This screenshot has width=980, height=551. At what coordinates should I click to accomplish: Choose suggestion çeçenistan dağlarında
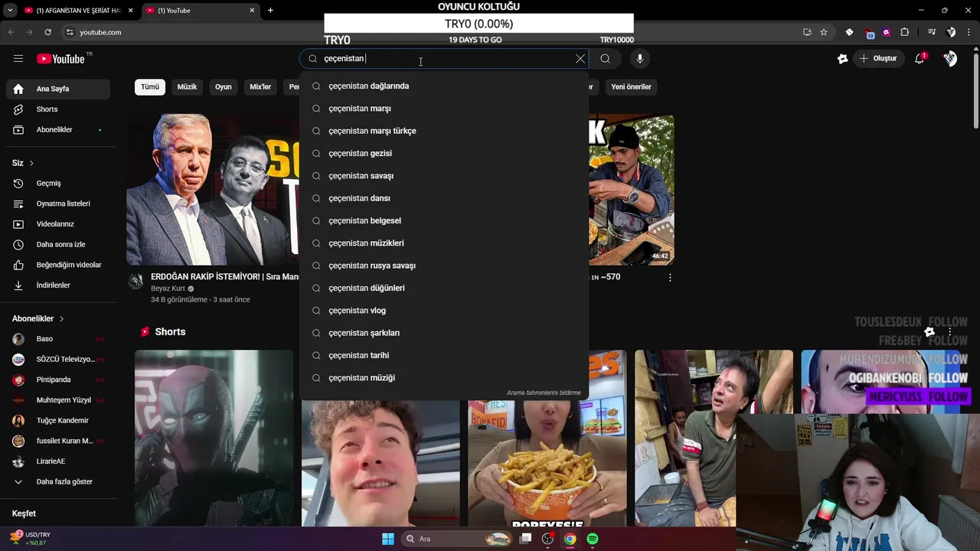pyautogui.click(x=444, y=86)
